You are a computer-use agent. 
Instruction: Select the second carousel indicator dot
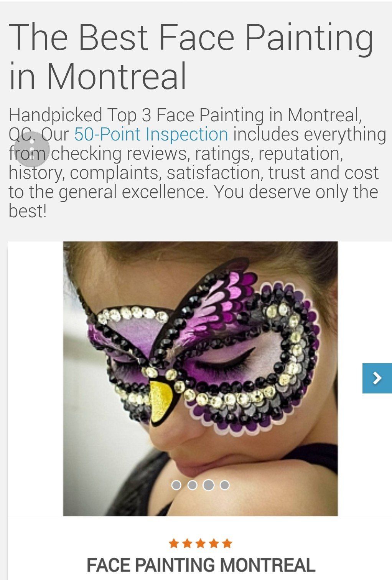point(193,485)
